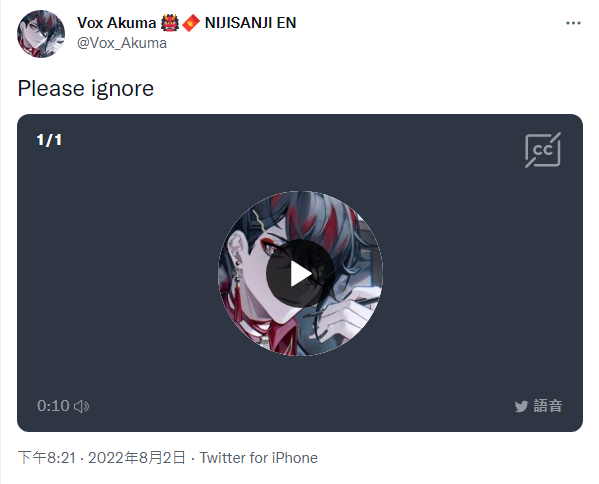Open Vox Akuma's profile avatar

pyautogui.click(x=41, y=34)
